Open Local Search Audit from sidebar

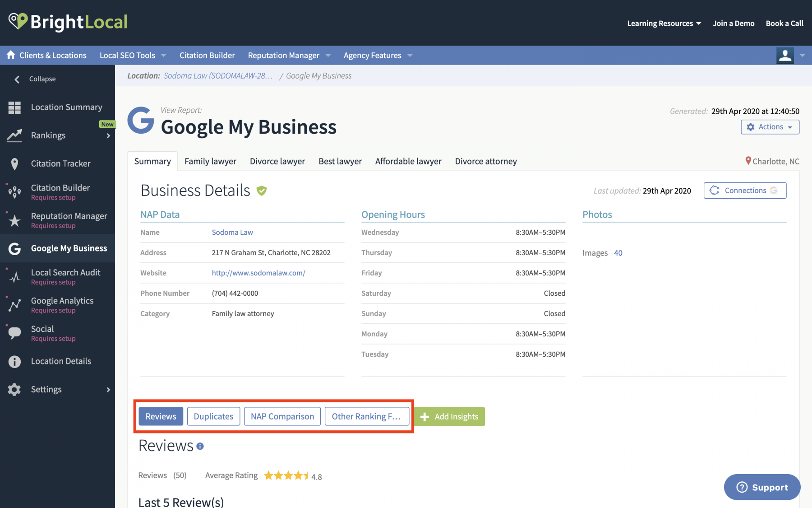click(x=14, y=277)
